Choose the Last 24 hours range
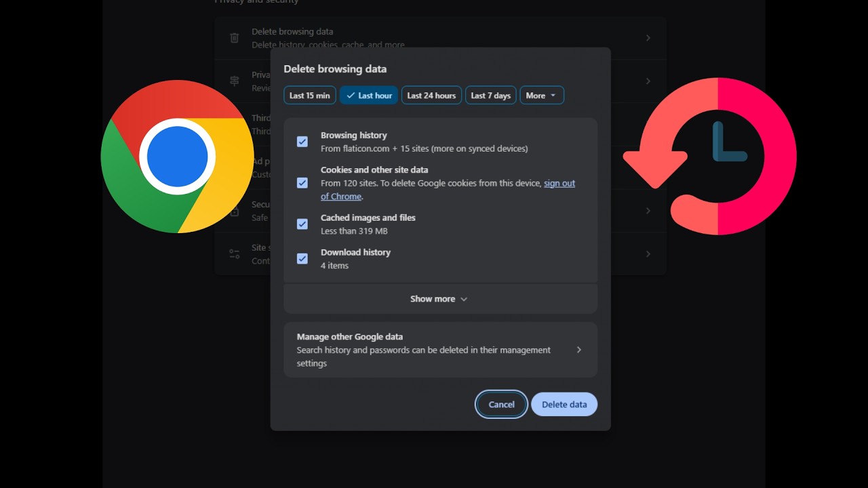The height and width of the screenshot is (488, 868). [431, 96]
